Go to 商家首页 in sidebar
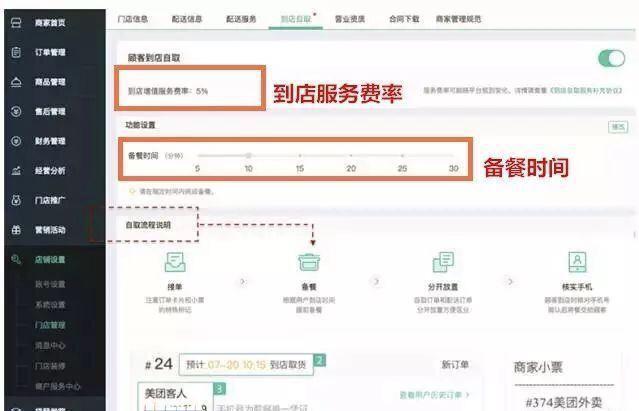Screen dimensions: 639x411 [50, 22]
